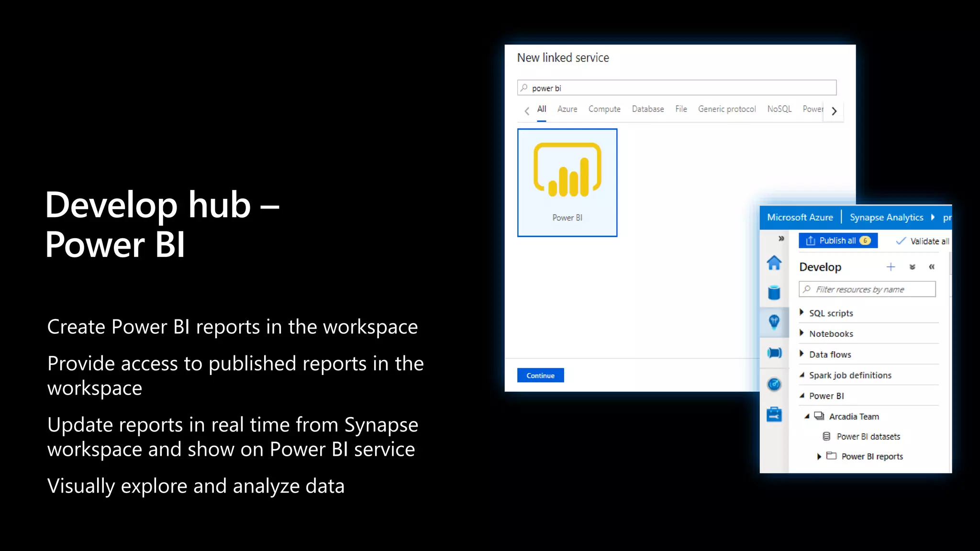Click the power bi search field

(x=677, y=88)
